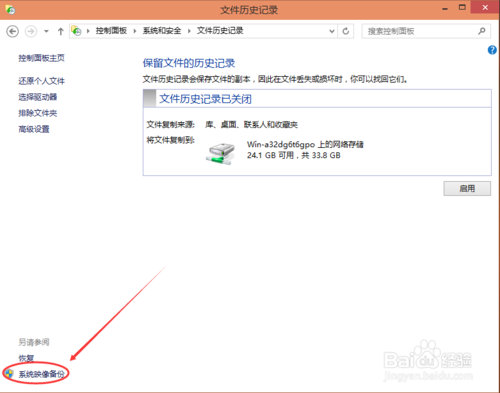Click the File History icon in the address bar
This screenshot has height=393, width=500.
pyautogui.click(x=76, y=31)
